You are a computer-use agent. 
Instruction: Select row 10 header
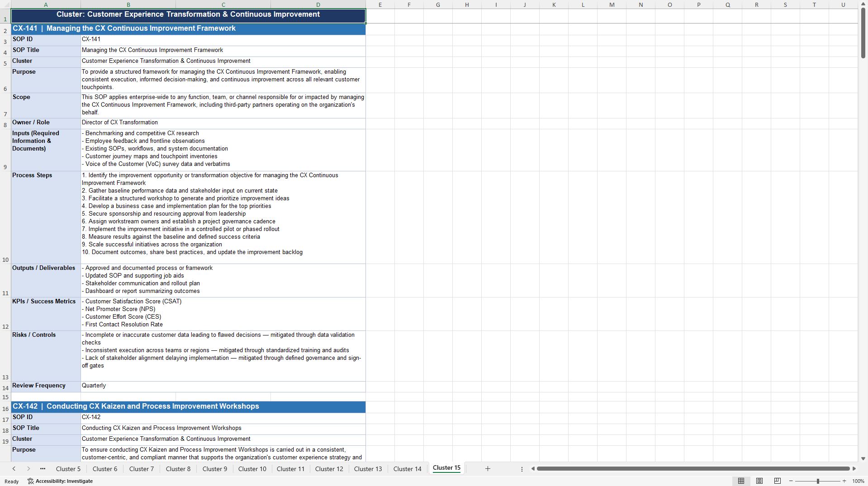coord(5,217)
